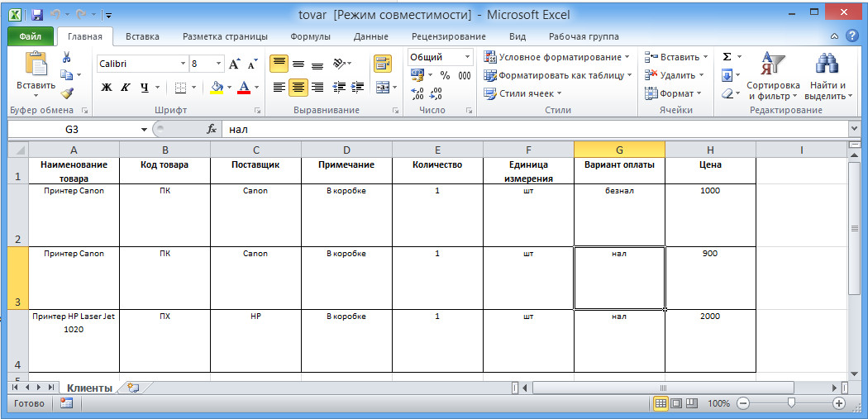Image resolution: width=868 pixels, height=419 pixels.
Task: Click the Copy icon in the clipboard group
Action: coord(66,74)
